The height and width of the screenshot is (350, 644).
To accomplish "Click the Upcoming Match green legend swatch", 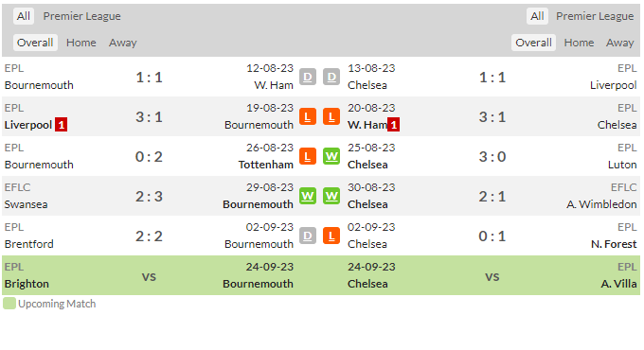I will click(9, 304).
